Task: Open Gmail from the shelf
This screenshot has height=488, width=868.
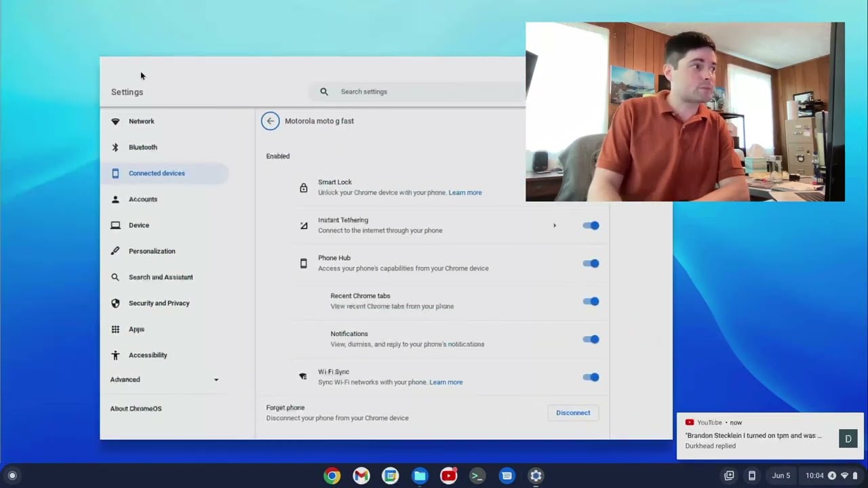Action: point(361,476)
